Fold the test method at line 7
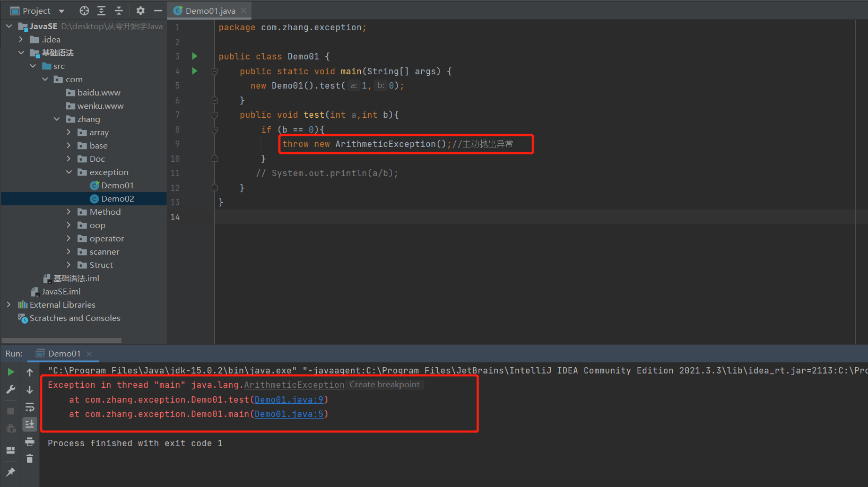The height and width of the screenshot is (487, 868). [x=214, y=115]
